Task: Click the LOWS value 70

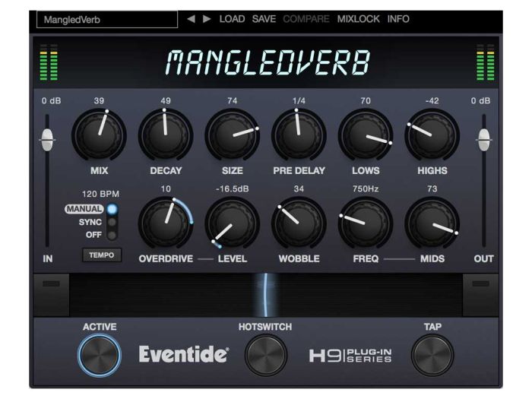Action: tap(366, 101)
